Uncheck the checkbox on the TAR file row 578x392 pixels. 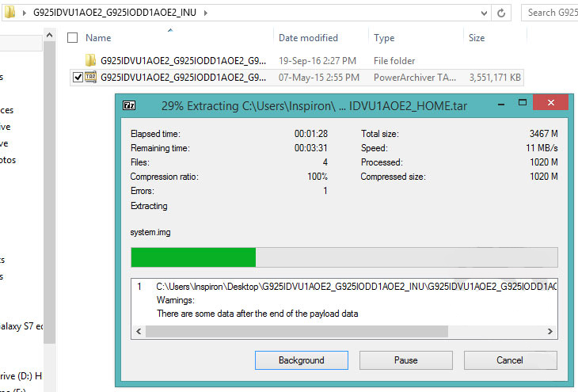tap(77, 77)
